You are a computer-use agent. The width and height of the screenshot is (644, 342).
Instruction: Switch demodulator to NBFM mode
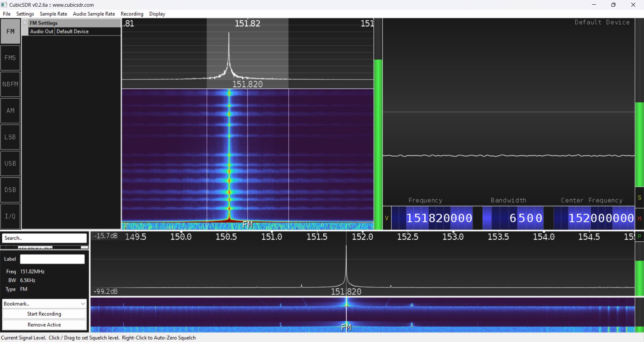[x=10, y=84]
